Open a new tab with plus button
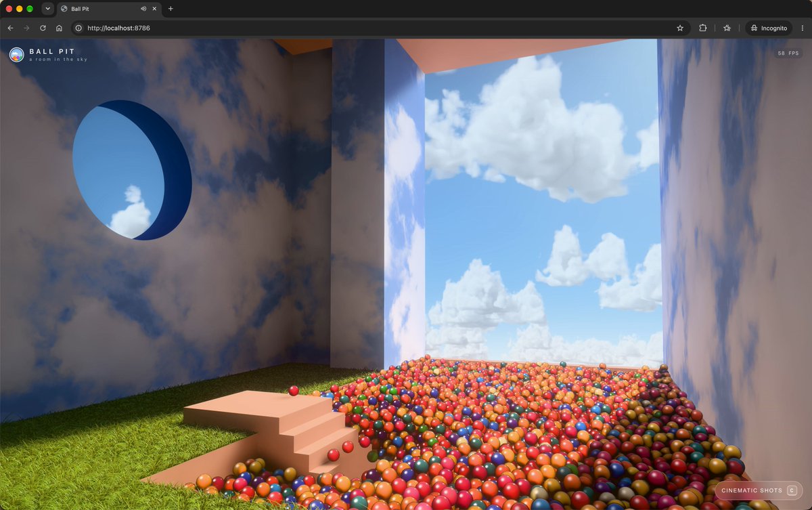Viewport: 812px width, 510px height. coord(171,9)
